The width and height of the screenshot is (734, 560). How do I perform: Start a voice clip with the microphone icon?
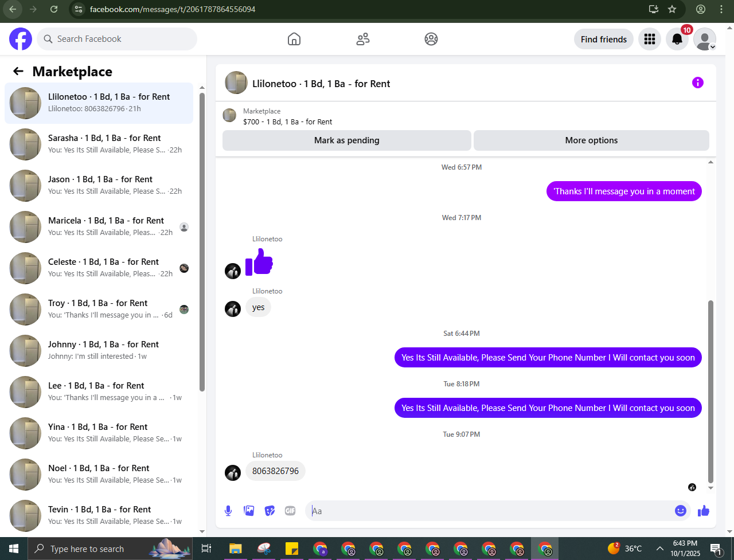228,511
